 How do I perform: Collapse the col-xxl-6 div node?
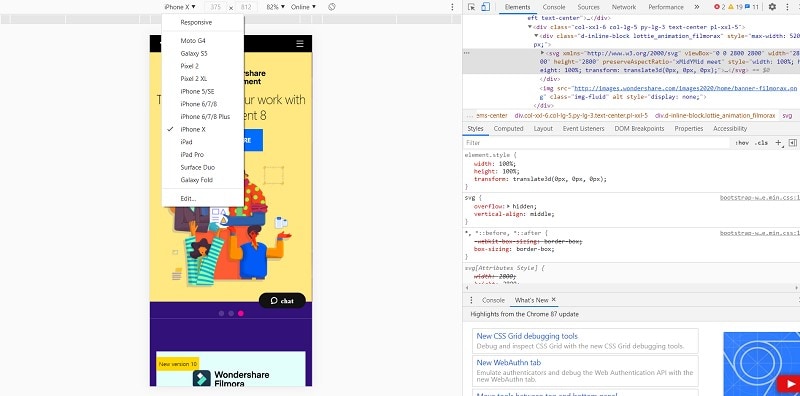[x=530, y=27]
